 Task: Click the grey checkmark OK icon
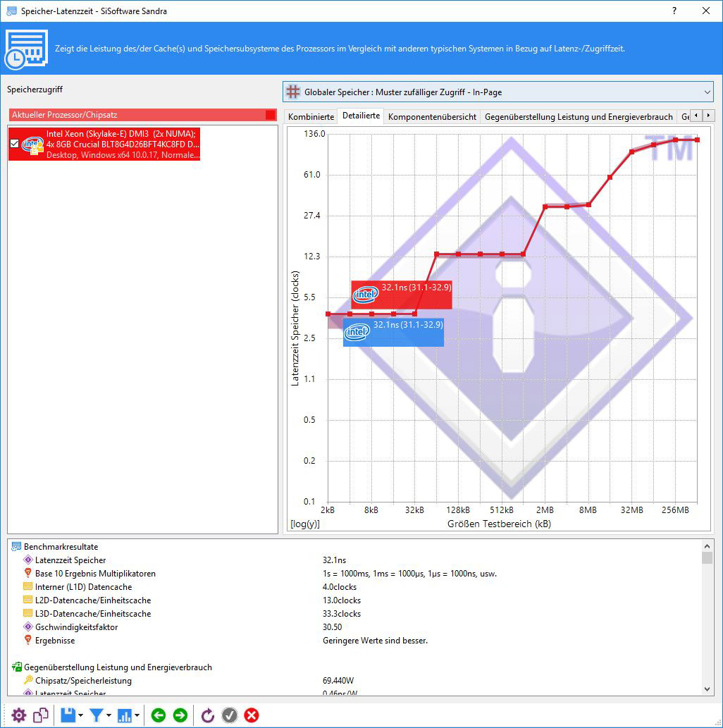230,715
